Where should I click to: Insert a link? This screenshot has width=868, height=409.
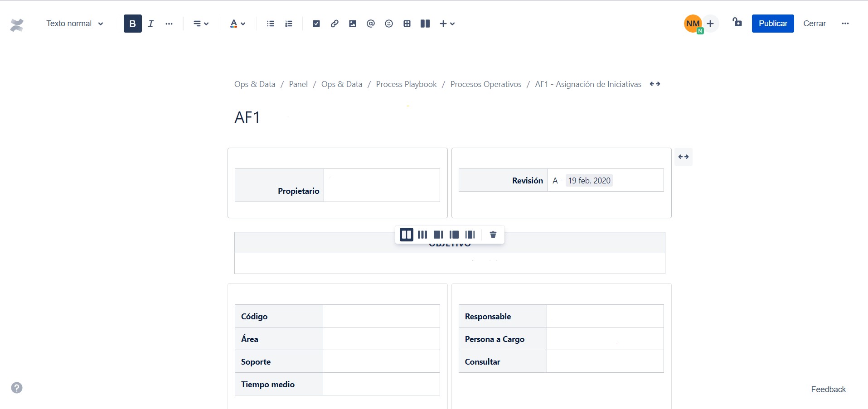[x=334, y=24]
